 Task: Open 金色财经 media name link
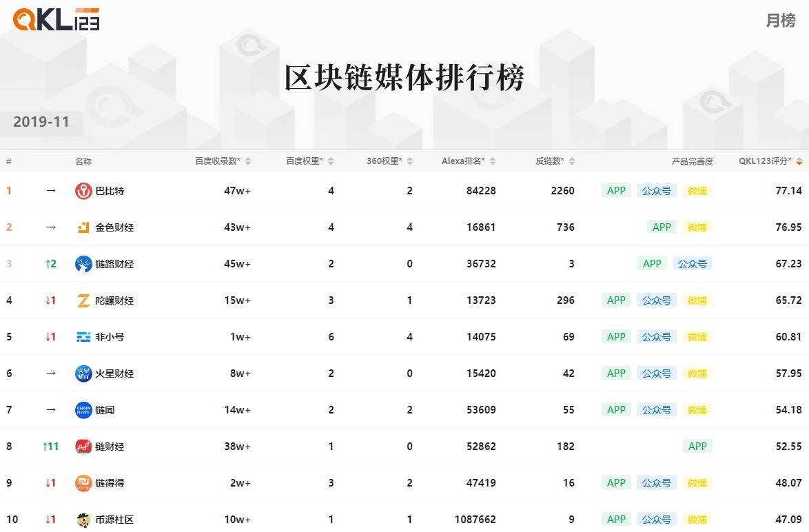click(x=114, y=227)
